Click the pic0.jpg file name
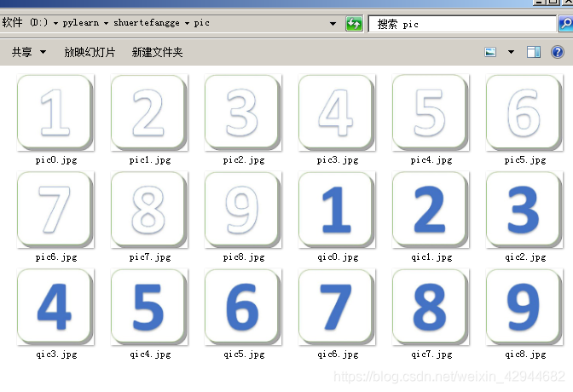Viewport: 573px width, 392px height. point(56,160)
